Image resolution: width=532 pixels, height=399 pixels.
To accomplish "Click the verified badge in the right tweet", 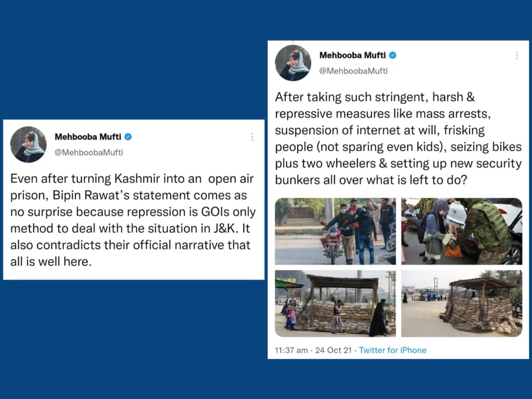I will tap(393, 55).
